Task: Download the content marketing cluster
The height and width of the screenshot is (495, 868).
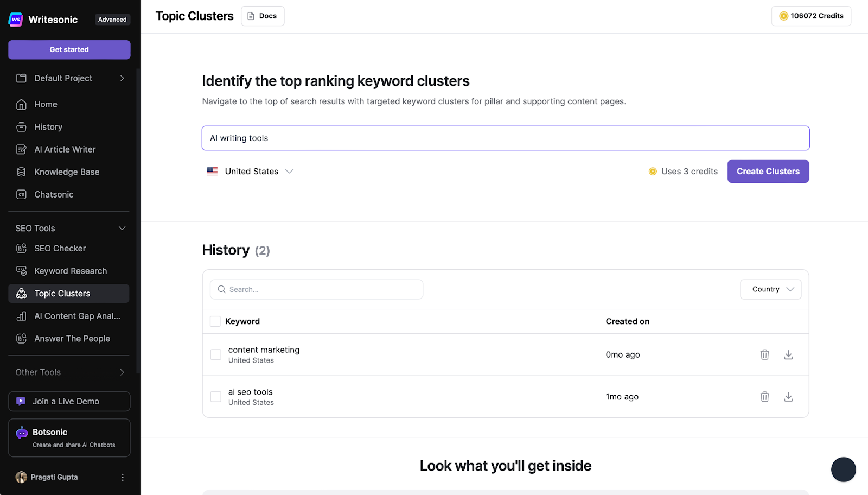Action: [789, 354]
